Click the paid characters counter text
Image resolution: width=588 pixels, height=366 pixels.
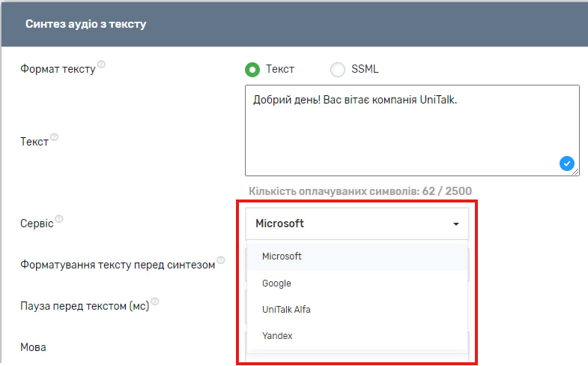click(x=360, y=190)
